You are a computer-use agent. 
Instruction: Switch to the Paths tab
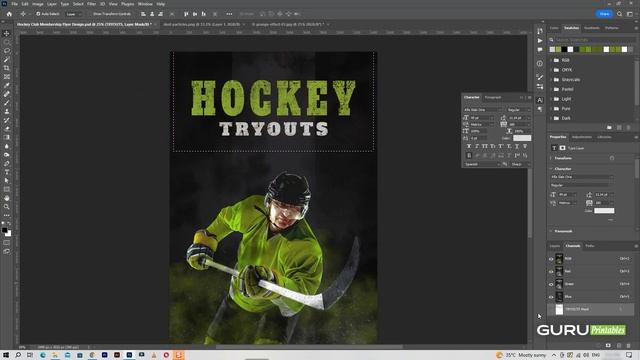(x=590, y=246)
